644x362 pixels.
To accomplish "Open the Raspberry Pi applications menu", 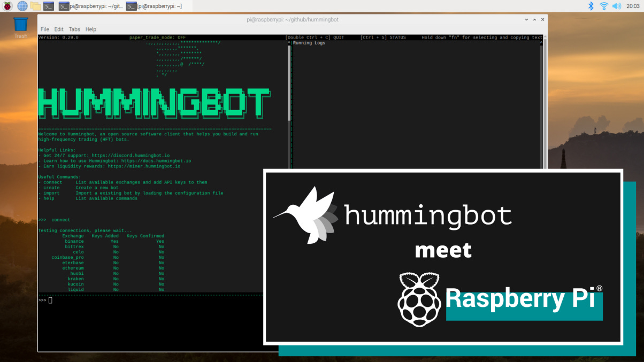I will (7, 6).
